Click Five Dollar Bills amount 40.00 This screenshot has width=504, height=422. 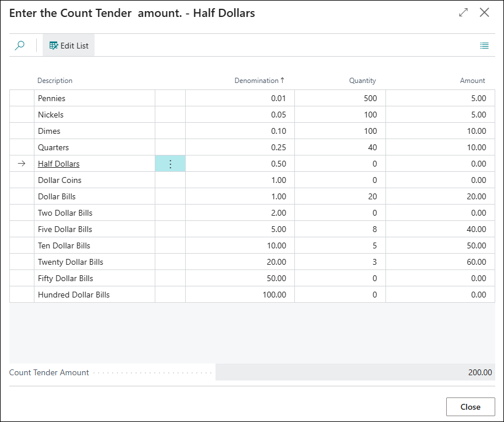[x=477, y=229]
